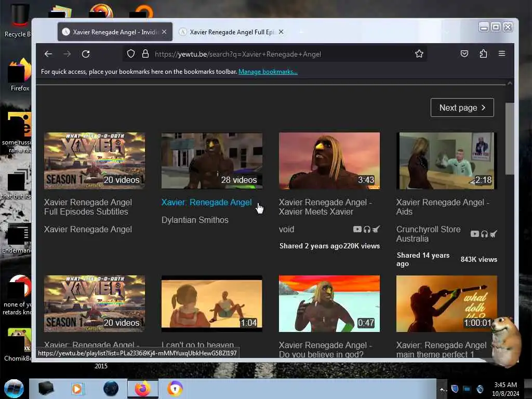Open the shield tracking protection icon
This screenshot has width=532, height=399.
coord(131,54)
